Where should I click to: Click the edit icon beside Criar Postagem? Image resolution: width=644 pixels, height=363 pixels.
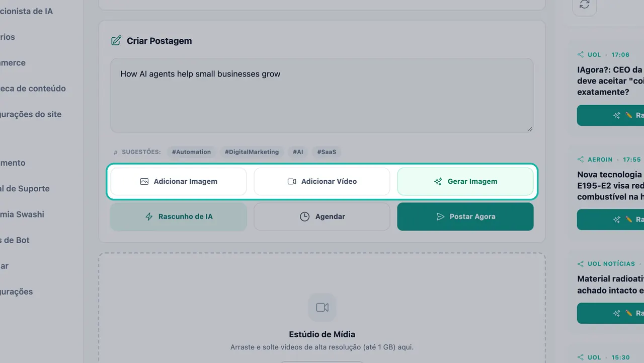(x=116, y=41)
